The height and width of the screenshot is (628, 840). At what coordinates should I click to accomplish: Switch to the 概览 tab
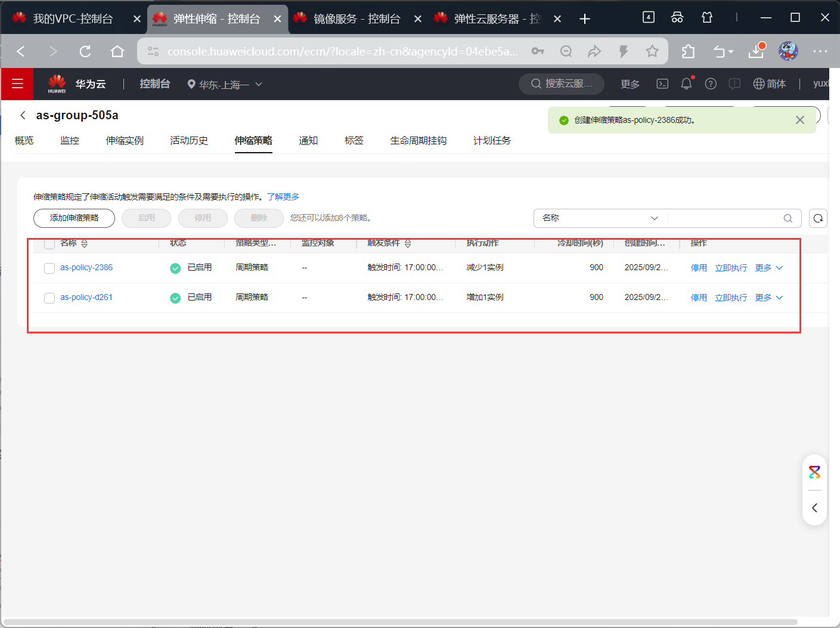pyautogui.click(x=24, y=141)
